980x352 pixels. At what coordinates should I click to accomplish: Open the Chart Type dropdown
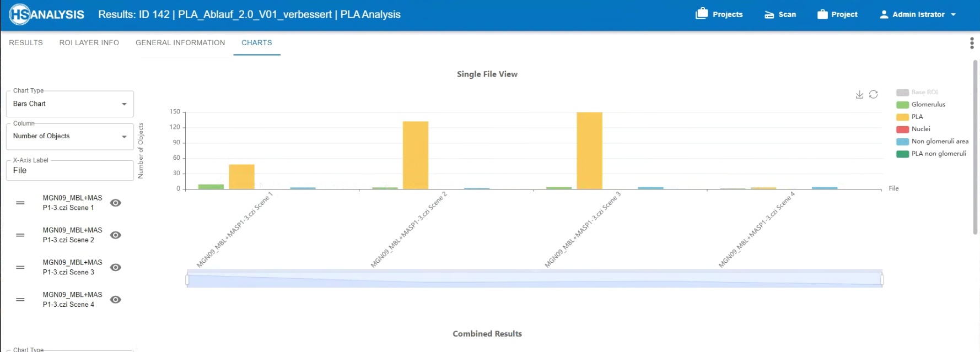[70, 104]
